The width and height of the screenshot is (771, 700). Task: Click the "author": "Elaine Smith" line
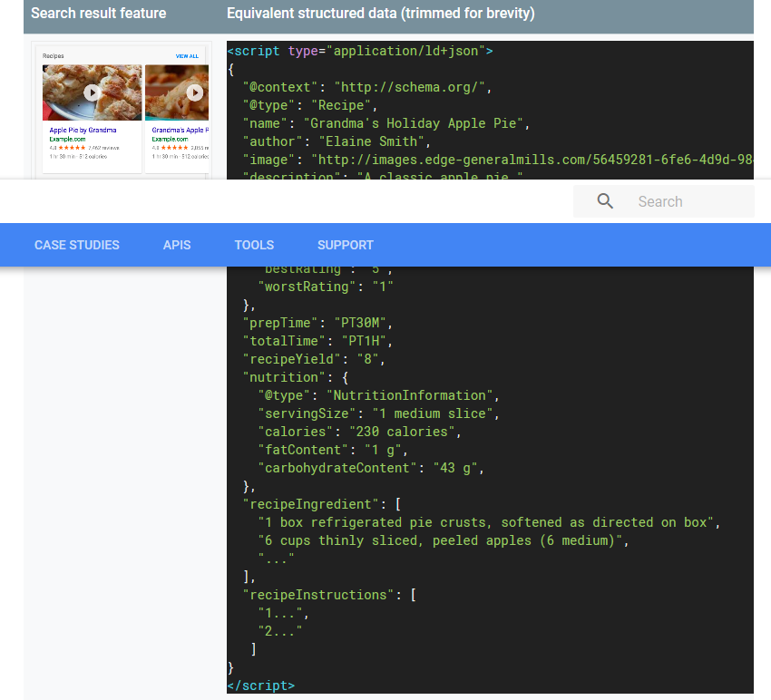(x=337, y=141)
